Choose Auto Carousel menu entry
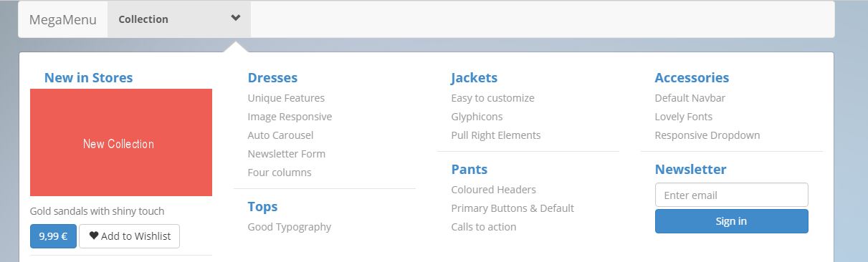The height and width of the screenshot is (262, 868). tap(280, 135)
